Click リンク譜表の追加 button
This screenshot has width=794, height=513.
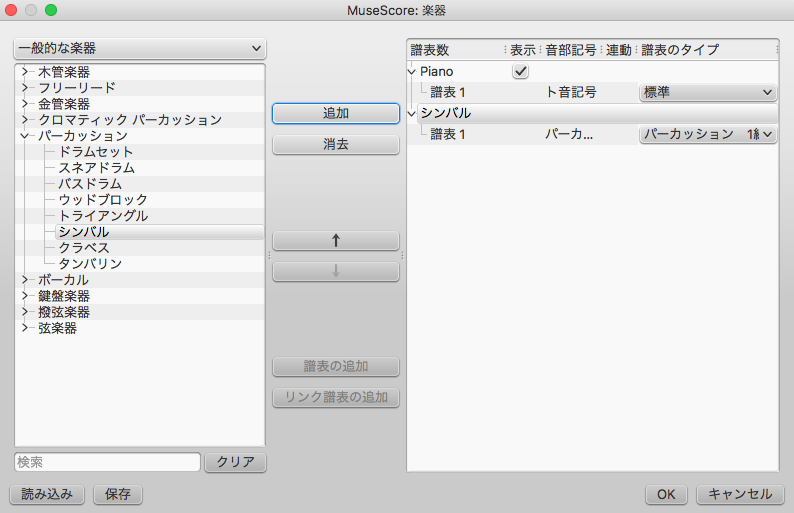336,398
